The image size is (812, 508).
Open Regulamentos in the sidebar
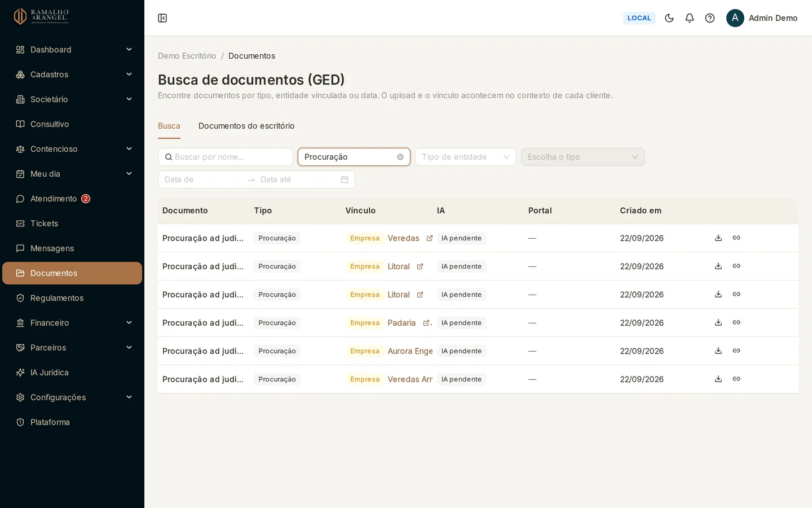pos(72,298)
